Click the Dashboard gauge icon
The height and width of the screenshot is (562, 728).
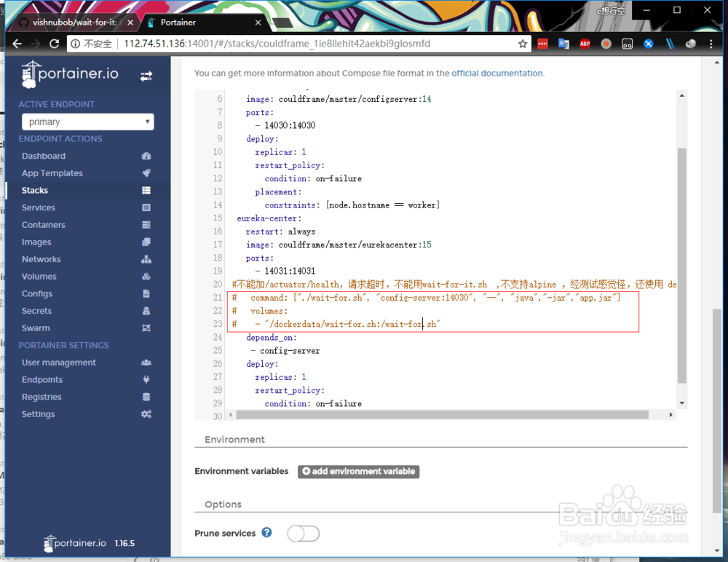(x=146, y=156)
